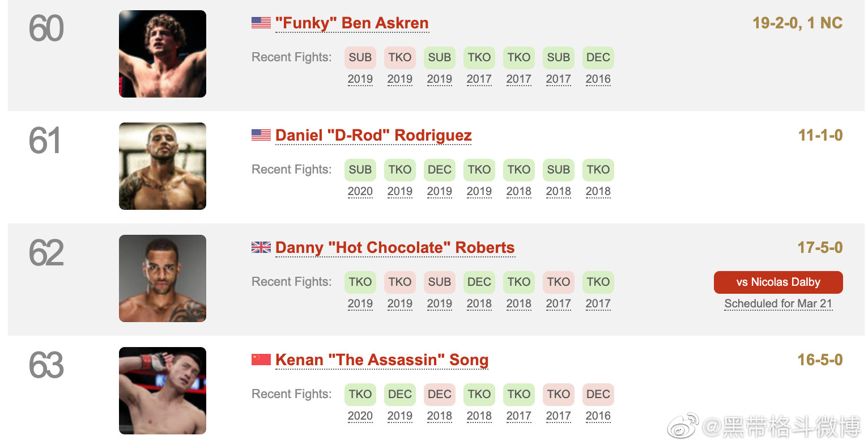Click the UK flag beside Danny Roberts
Viewport: 868px width, 448px height.
(x=261, y=247)
